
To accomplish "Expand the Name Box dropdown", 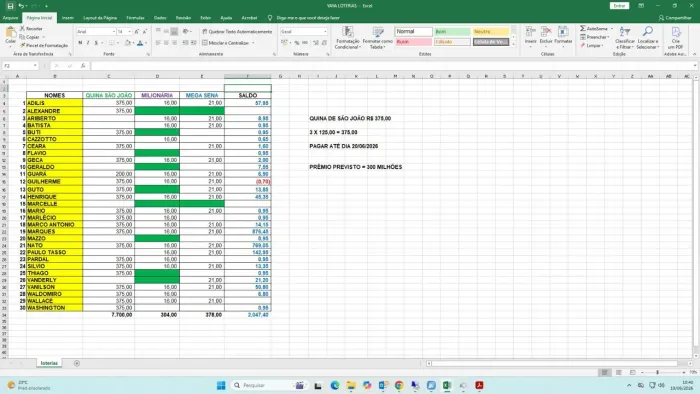I will point(35,66).
